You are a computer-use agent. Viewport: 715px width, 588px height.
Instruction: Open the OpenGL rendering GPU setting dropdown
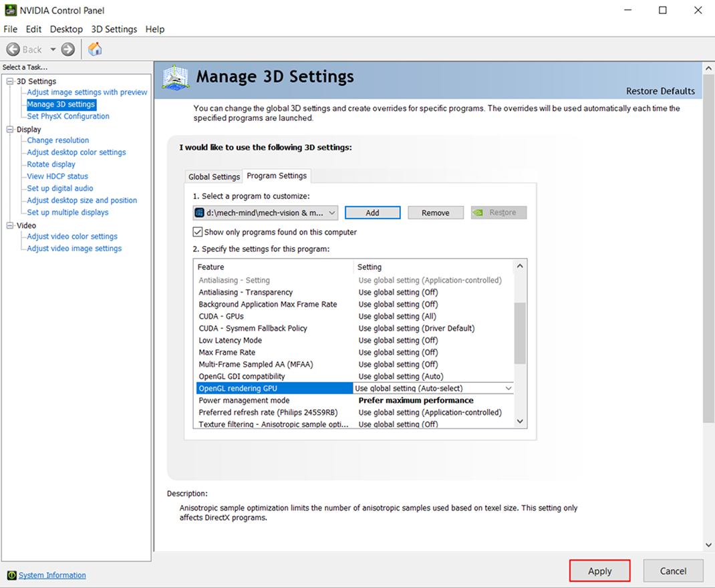point(509,388)
